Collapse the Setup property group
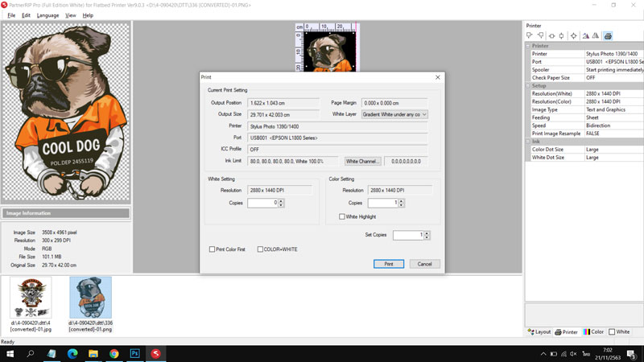Viewport: 644px width, 362px height. (x=528, y=86)
